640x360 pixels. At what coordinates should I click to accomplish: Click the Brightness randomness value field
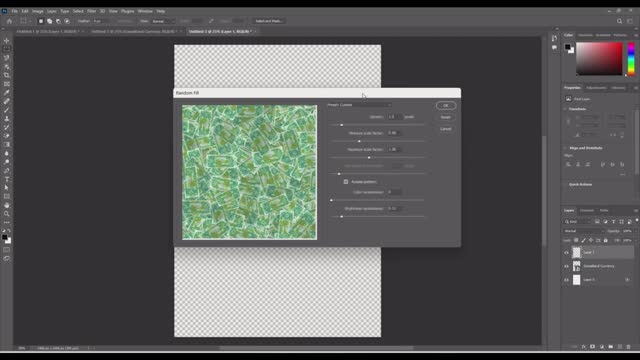pyautogui.click(x=394, y=209)
